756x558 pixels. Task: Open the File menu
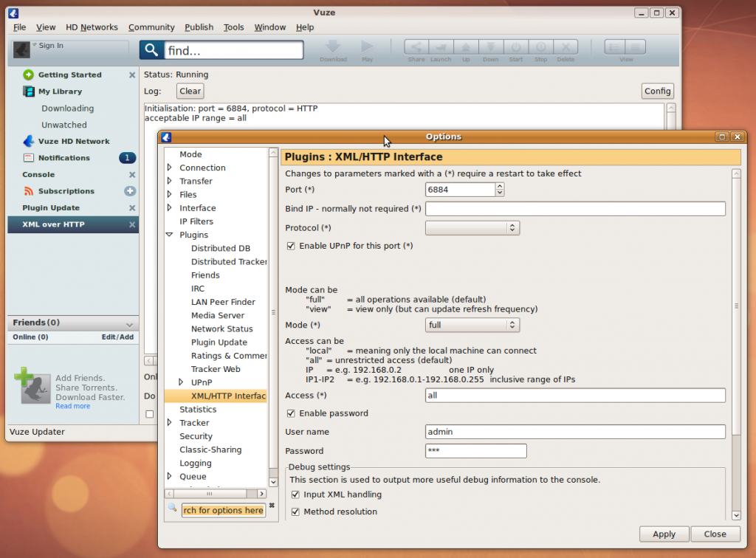tap(19, 27)
